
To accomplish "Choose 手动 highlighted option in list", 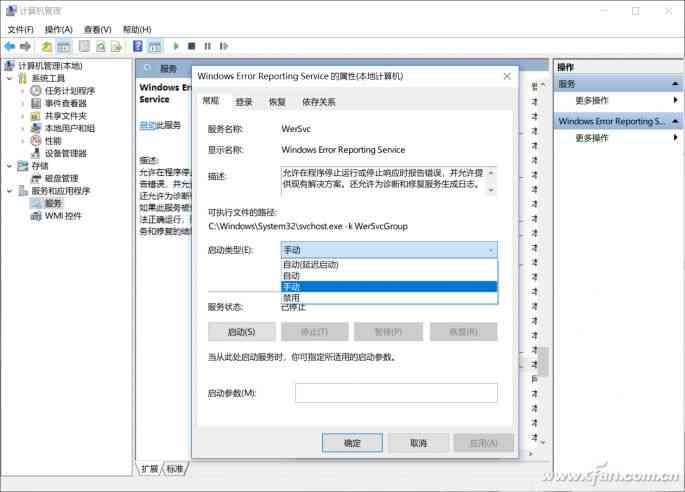I will 389,287.
